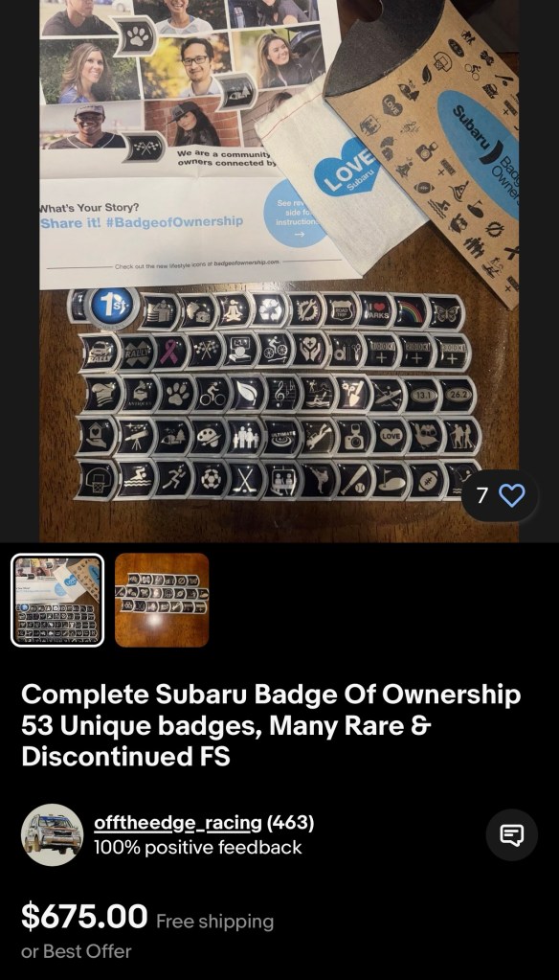
Task: Click the 'or Best Offer' text
Action: pos(77,951)
